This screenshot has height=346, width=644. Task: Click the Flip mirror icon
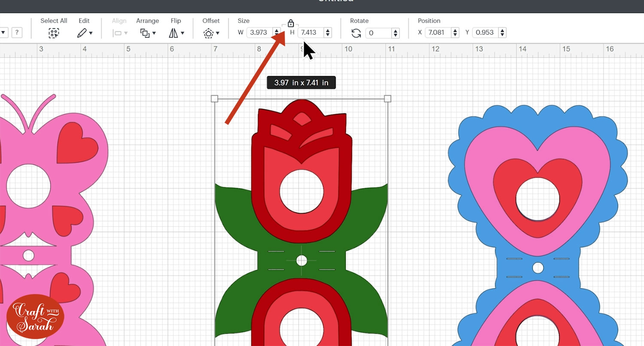click(x=174, y=32)
